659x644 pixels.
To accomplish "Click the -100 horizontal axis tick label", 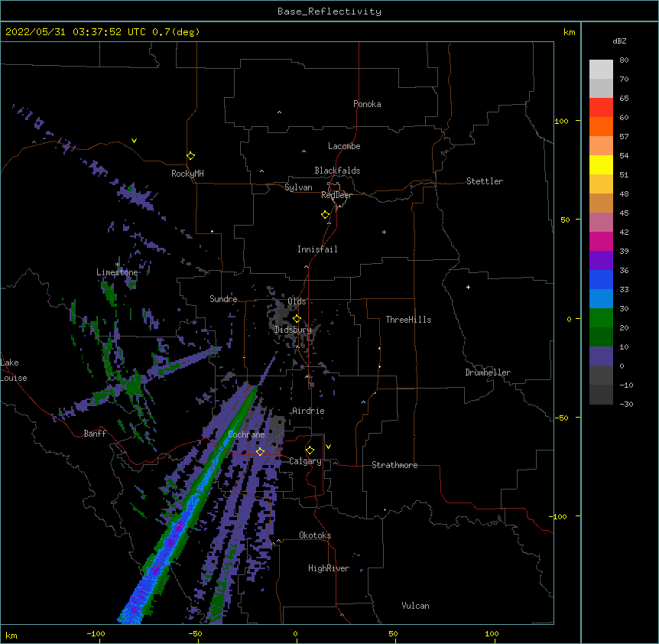I will 96,633.
